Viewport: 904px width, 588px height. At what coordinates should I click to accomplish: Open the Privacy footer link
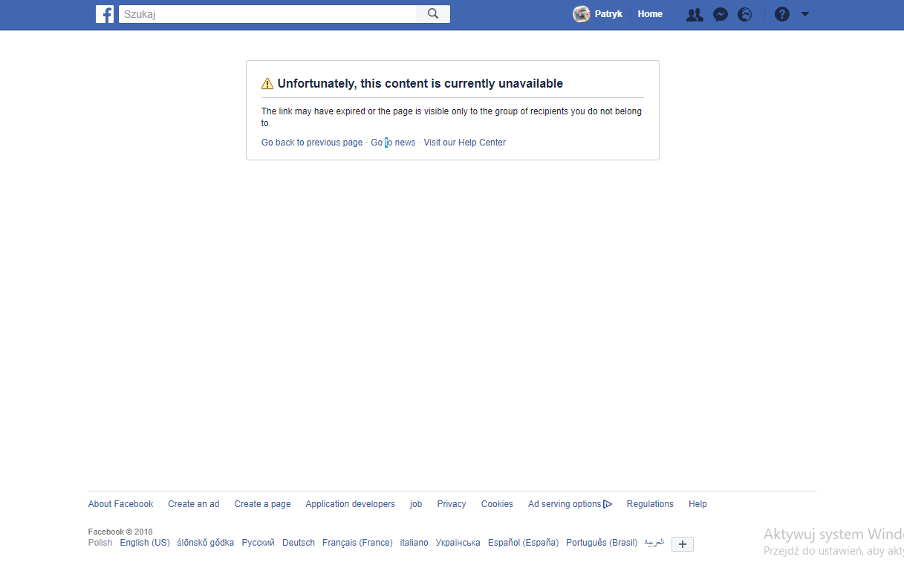click(x=452, y=504)
